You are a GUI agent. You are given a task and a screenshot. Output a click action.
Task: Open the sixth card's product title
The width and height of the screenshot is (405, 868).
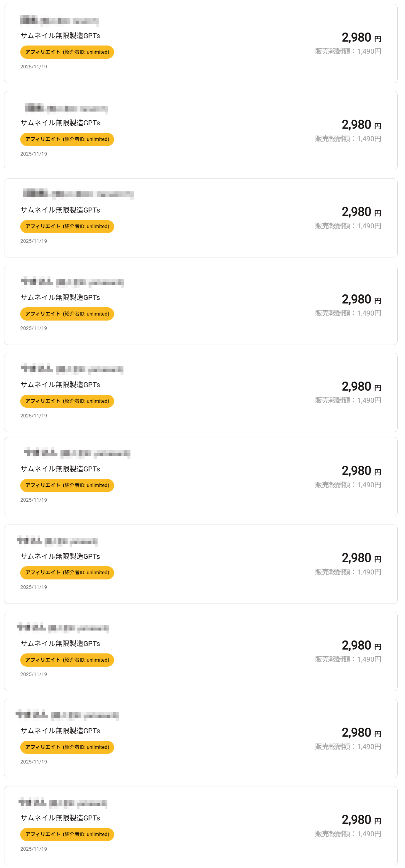pyautogui.click(x=60, y=469)
